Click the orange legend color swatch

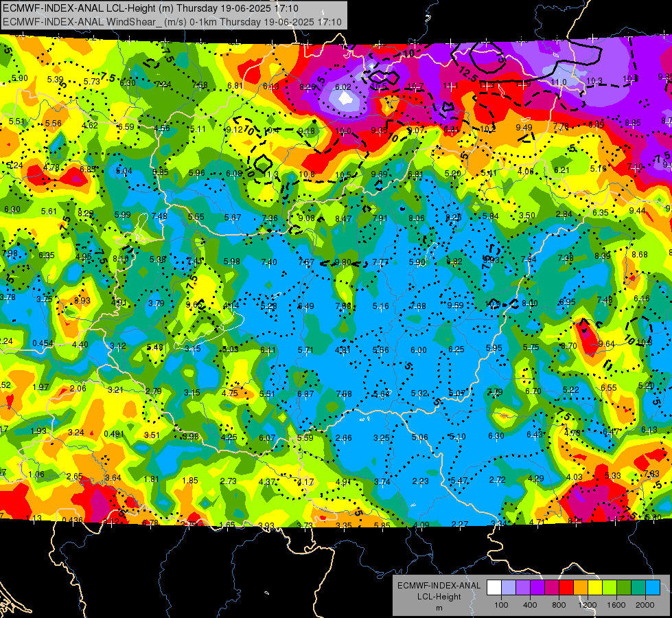581,587
